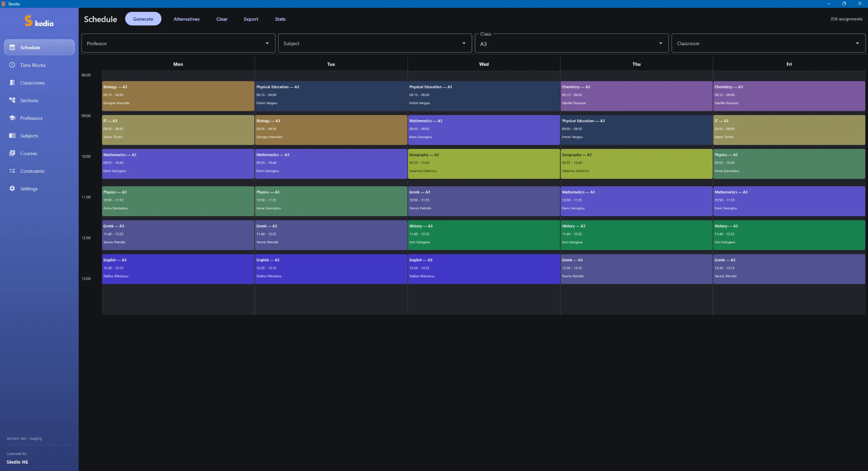The width and height of the screenshot is (868, 471).
Task: Click the Mon column header
Action: click(178, 64)
